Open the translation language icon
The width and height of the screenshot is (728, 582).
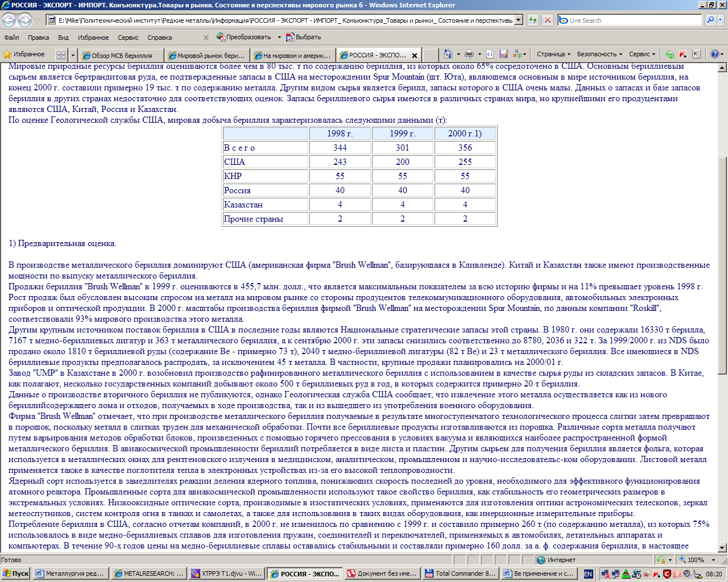tap(518, 55)
